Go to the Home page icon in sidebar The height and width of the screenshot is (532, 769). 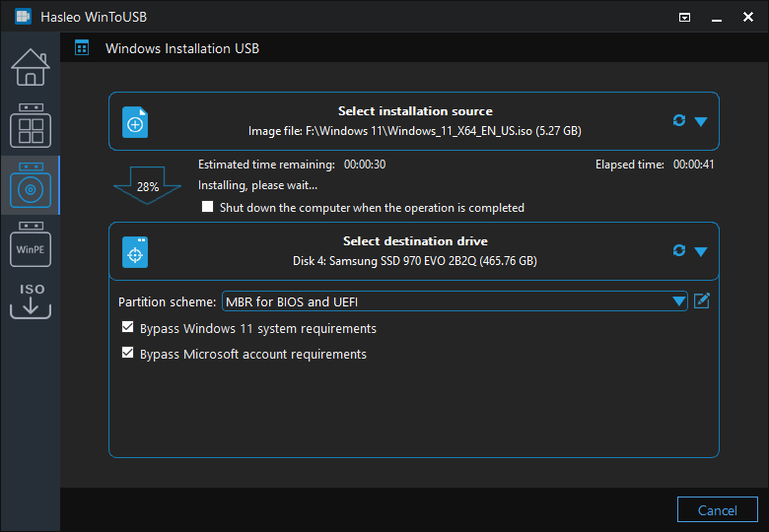tap(31, 67)
